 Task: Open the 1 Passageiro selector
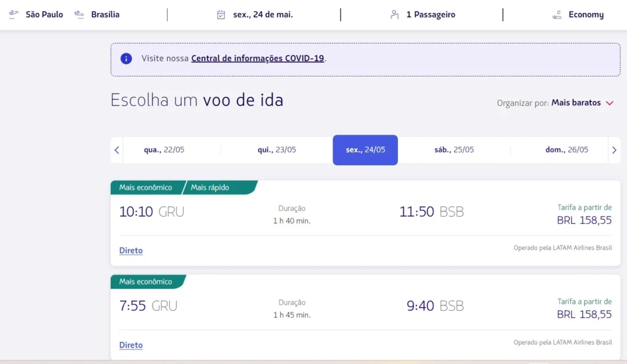click(430, 15)
